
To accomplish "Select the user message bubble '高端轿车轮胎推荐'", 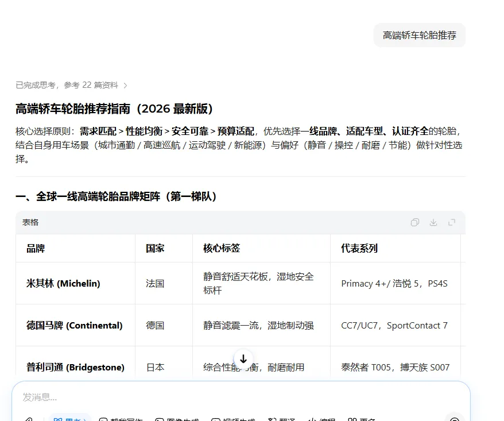I will [420, 35].
